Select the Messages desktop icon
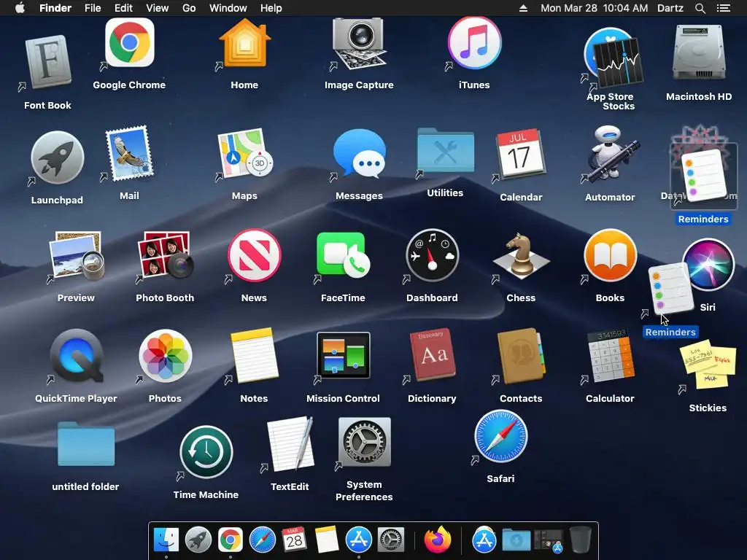Screen dimensions: 747x560 click(x=360, y=153)
